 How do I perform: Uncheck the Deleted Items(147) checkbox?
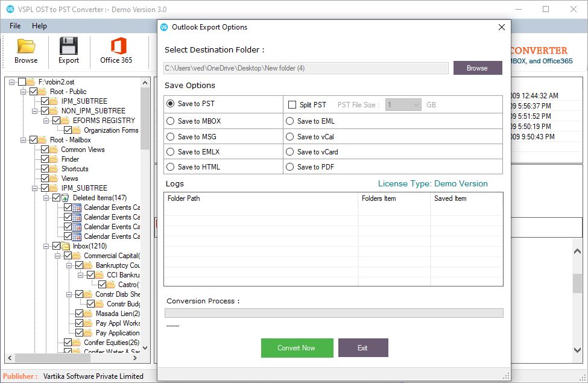[56, 197]
